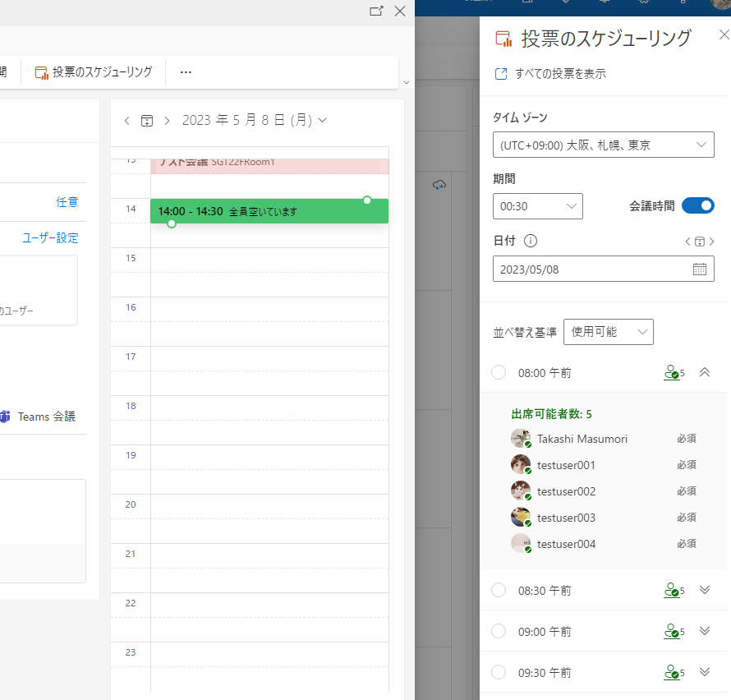
Task: Click the external link icon beside すべての投票を表示
Action: (501, 74)
